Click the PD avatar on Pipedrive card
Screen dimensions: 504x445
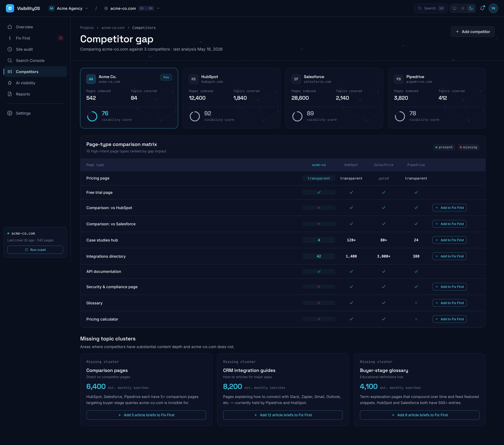[399, 79]
